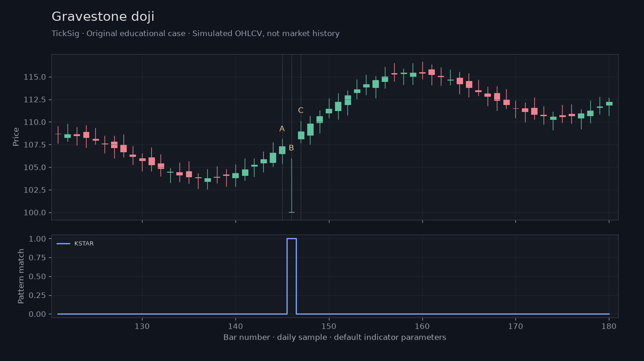Click the 100.0 price tick label

click(x=35, y=213)
